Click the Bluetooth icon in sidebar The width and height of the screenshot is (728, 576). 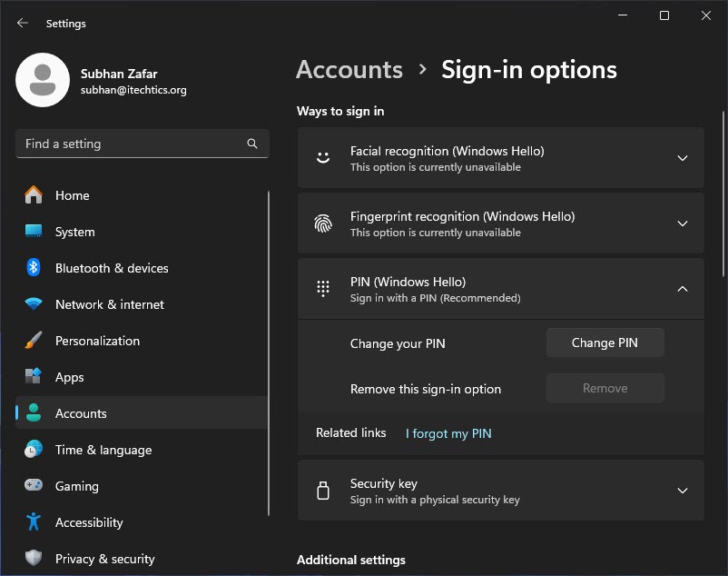(x=34, y=268)
